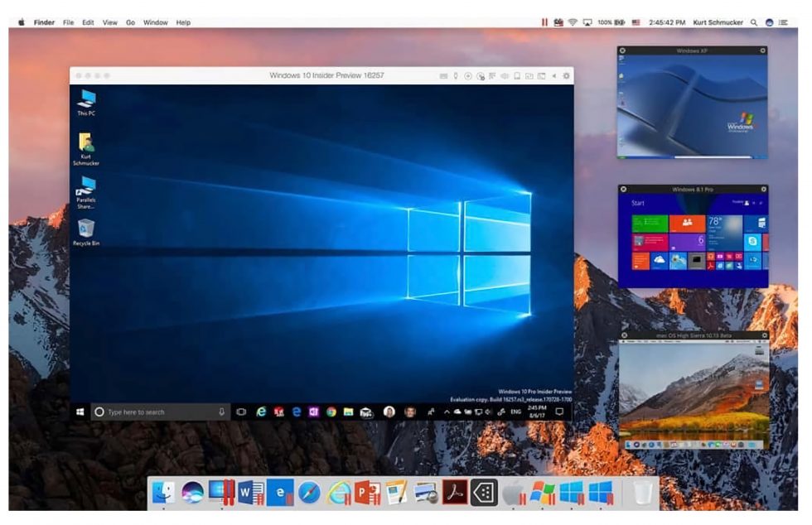The height and width of the screenshot is (525, 812).
Task: Open Finder in the Dock
Action: coord(164,493)
